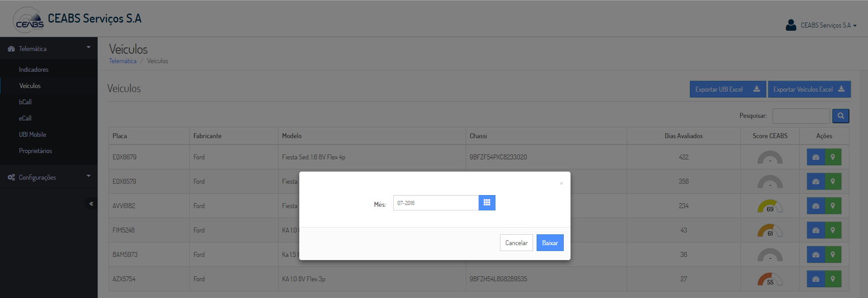Open UBI Mobile in the sidebar
This screenshot has width=868, height=298.
coord(33,135)
